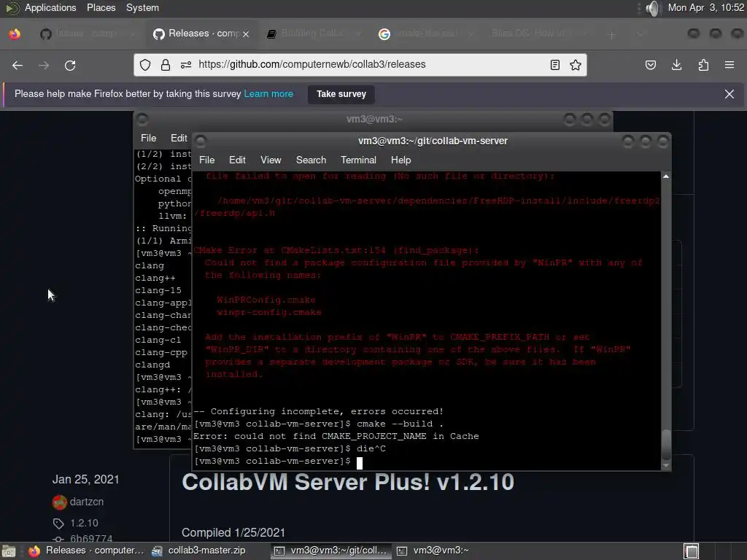This screenshot has width=747, height=560.
Task: Open the shield tracking protection icon
Action: tap(145, 65)
